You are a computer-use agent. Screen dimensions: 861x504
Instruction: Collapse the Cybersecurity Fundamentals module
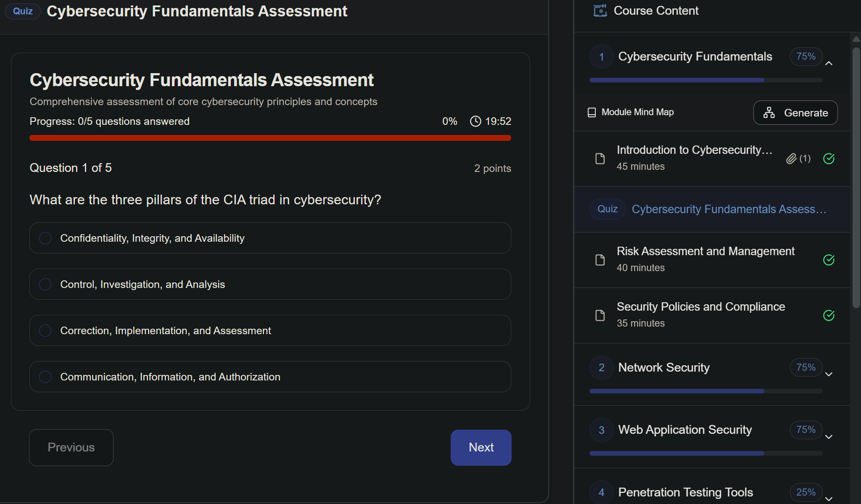tap(829, 63)
